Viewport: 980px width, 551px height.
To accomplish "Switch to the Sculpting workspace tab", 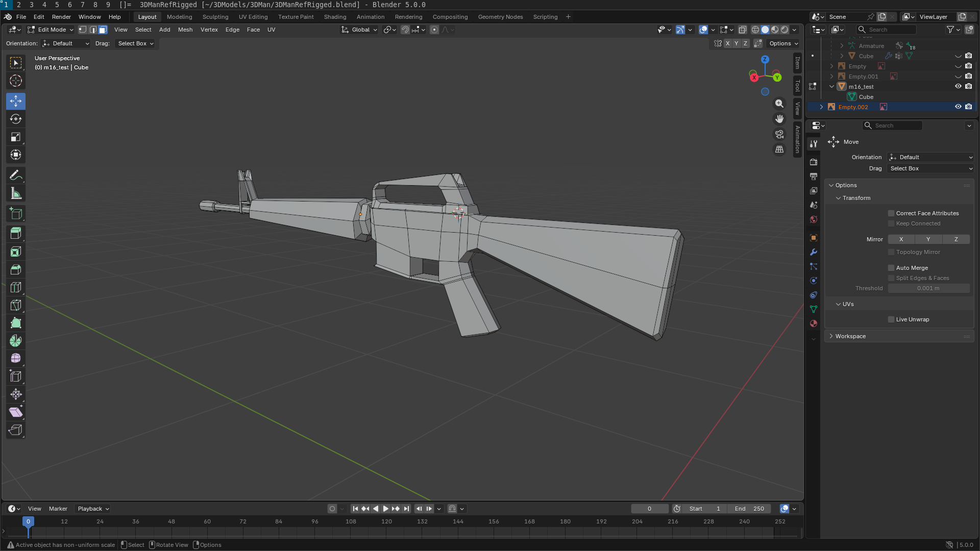I will pos(215,17).
